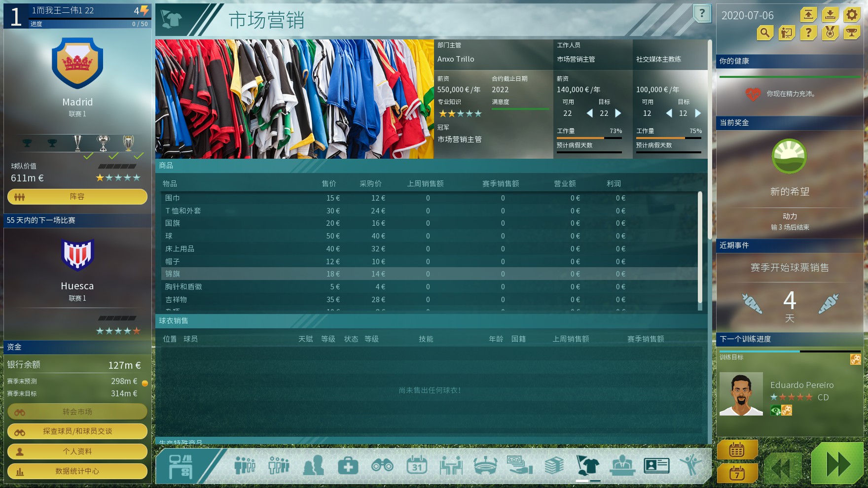Image resolution: width=868 pixels, height=488 pixels.
Task: Click the training goal ball icon
Action: pyautogui.click(x=855, y=359)
